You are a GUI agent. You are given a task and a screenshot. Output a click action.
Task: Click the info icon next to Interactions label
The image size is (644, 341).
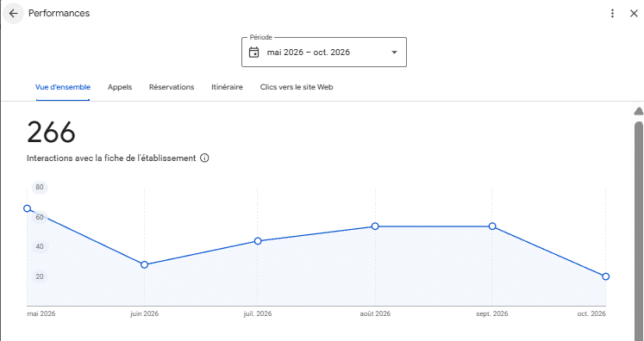tap(204, 158)
